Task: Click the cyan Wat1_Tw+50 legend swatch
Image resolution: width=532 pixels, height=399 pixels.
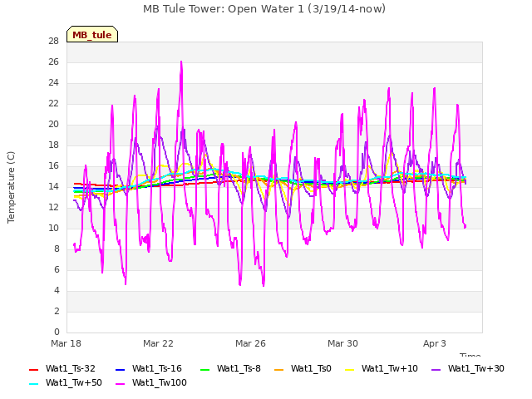Action: (33, 384)
